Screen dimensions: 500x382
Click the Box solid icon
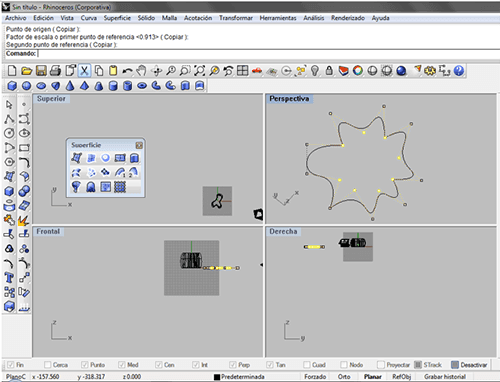click(x=12, y=86)
